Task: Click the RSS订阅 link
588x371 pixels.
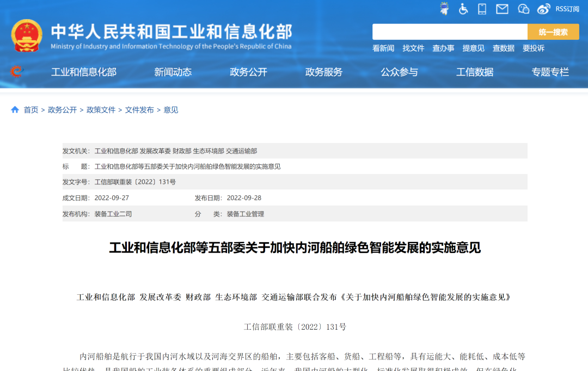Action: click(567, 9)
